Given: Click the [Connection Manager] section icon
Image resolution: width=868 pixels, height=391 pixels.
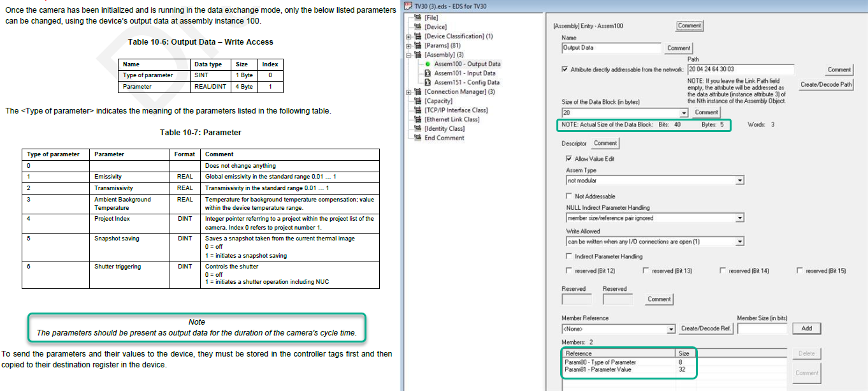Looking at the screenshot, I should [418, 92].
